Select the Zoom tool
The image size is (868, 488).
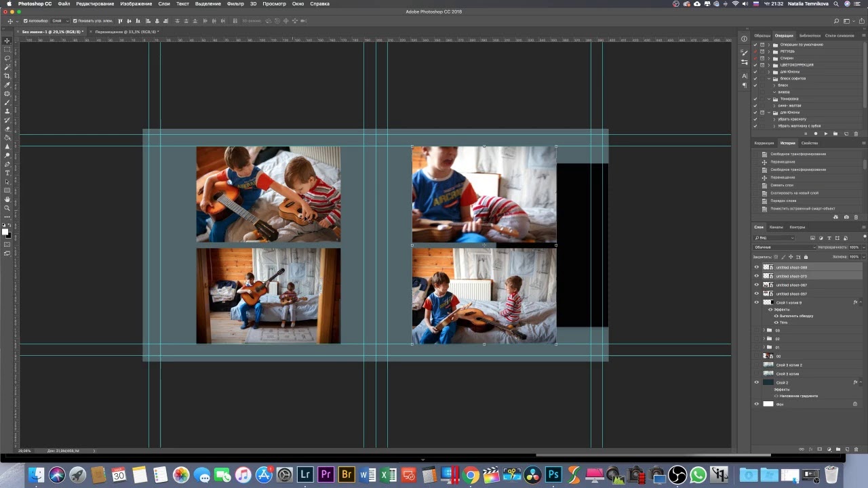(x=7, y=208)
